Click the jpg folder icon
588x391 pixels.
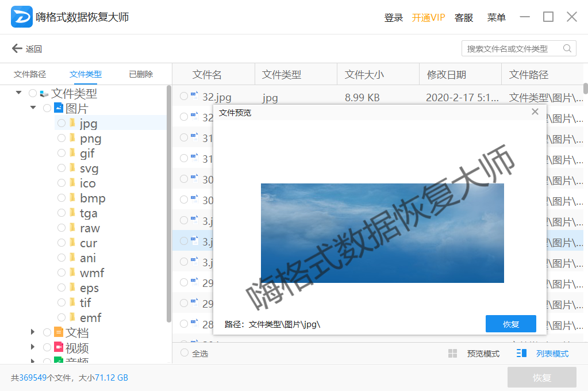pos(73,123)
